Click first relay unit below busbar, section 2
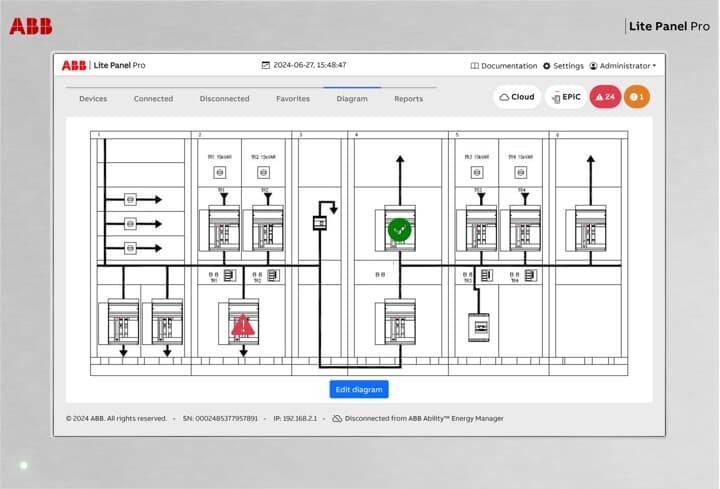 (x=230, y=275)
